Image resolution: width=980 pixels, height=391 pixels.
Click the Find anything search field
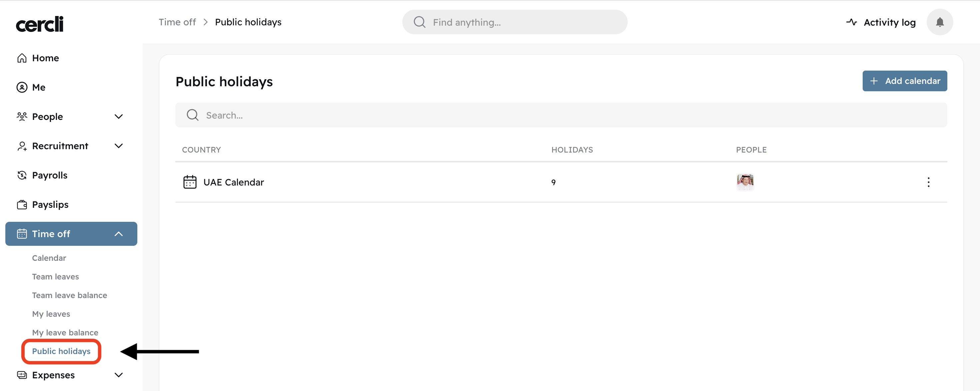click(525, 22)
